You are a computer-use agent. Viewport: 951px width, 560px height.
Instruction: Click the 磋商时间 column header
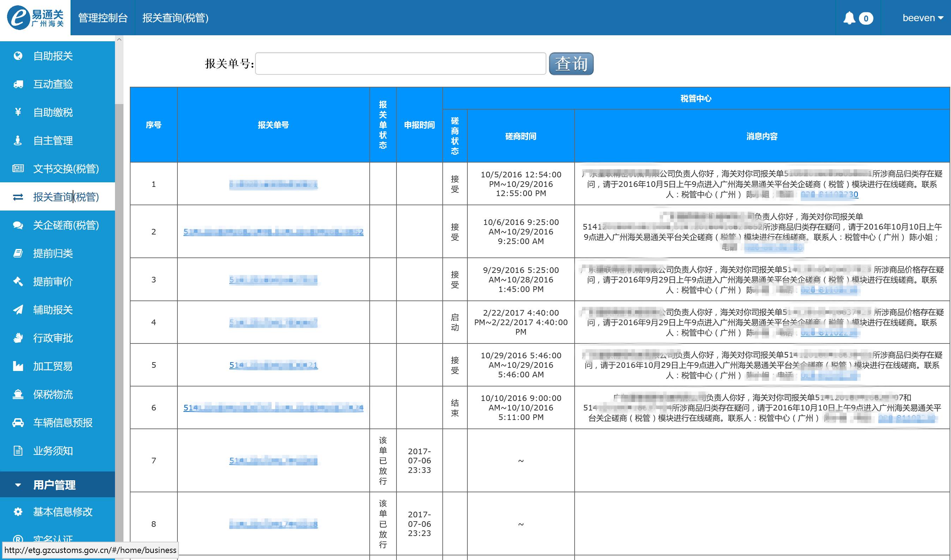(x=521, y=136)
